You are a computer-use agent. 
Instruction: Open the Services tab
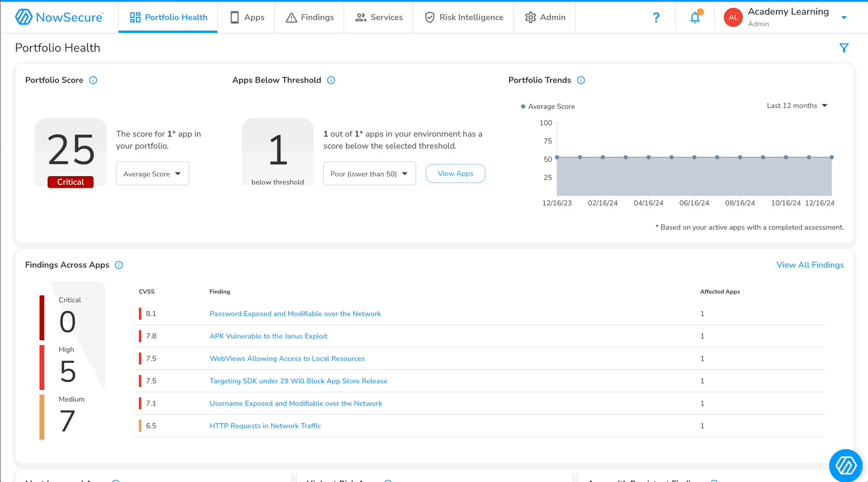[378, 17]
